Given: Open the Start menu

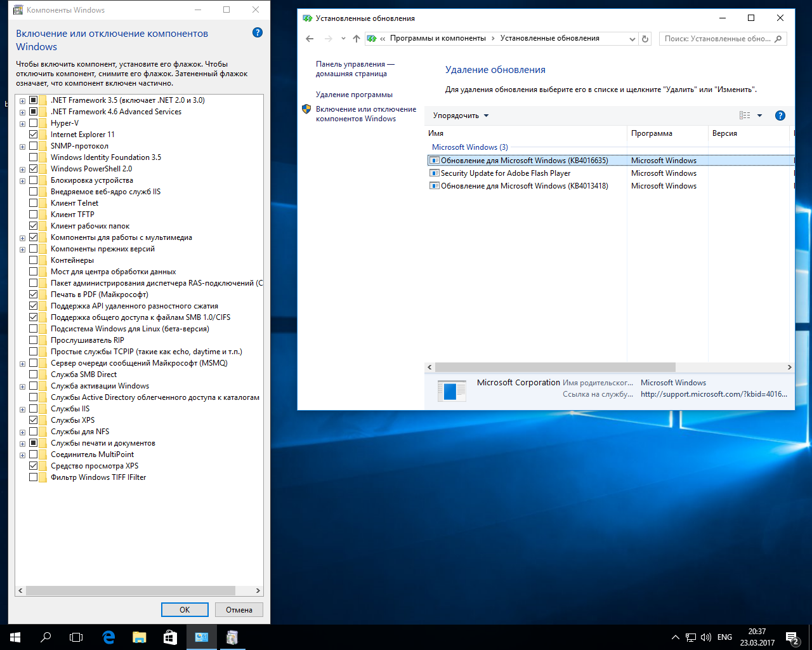Looking at the screenshot, I should [15, 637].
